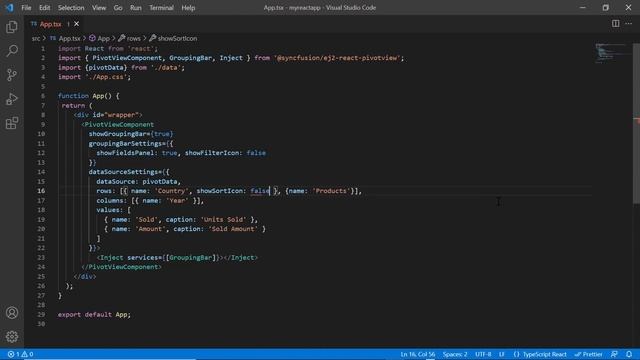This screenshot has width=640, height=360.
Task: Click line number 16 in gutter
Action: click(41, 191)
